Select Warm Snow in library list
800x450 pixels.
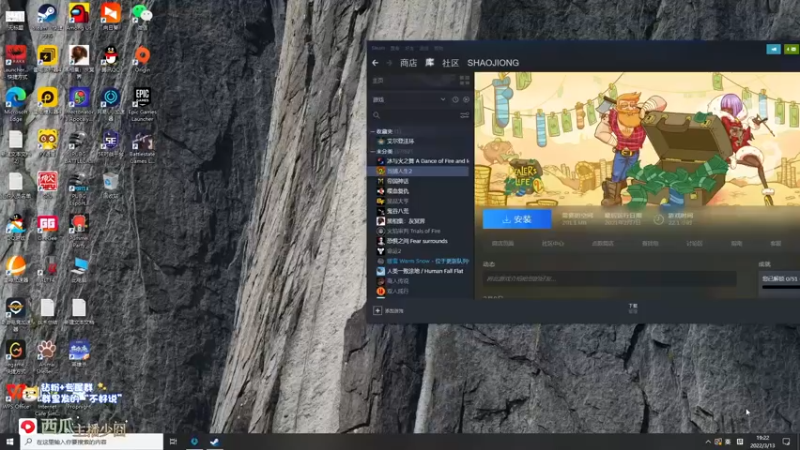pos(422,261)
